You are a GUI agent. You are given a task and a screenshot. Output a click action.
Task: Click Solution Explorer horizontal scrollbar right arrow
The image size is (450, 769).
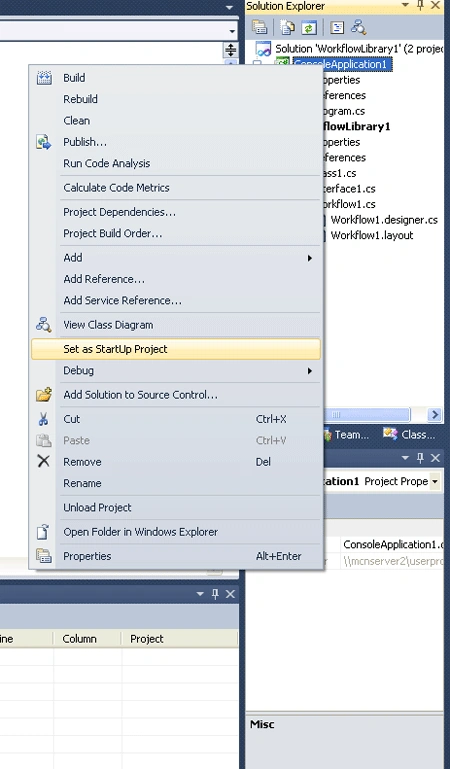pos(434,415)
